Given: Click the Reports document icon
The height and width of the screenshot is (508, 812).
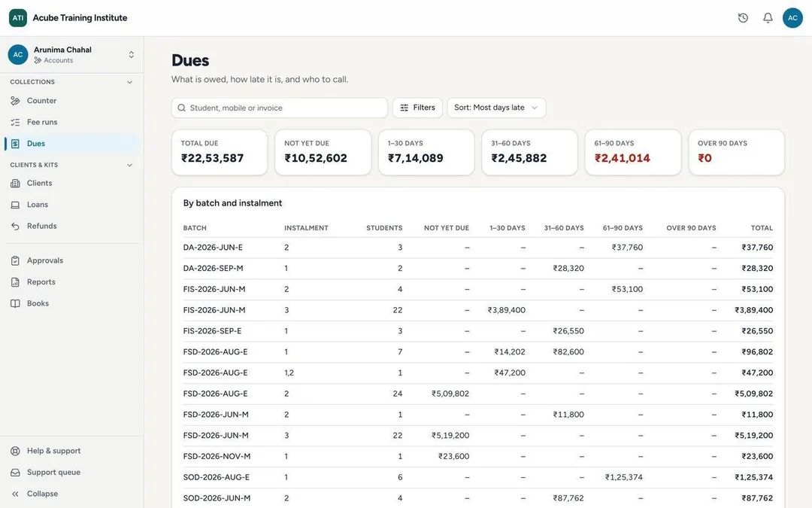Looking at the screenshot, I should point(15,282).
